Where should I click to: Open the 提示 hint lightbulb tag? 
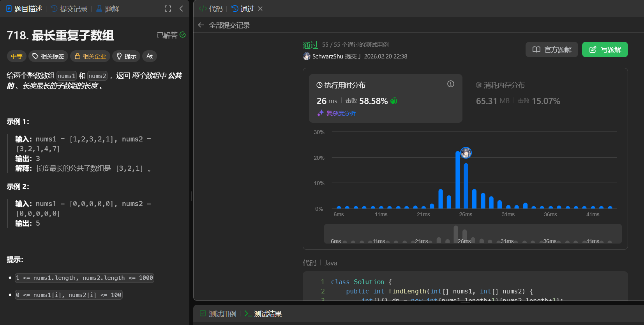click(x=126, y=56)
